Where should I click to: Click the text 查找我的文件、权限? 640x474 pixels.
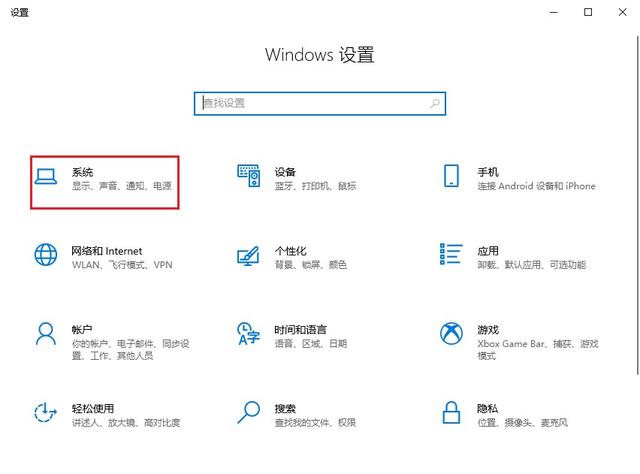pos(315,423)
